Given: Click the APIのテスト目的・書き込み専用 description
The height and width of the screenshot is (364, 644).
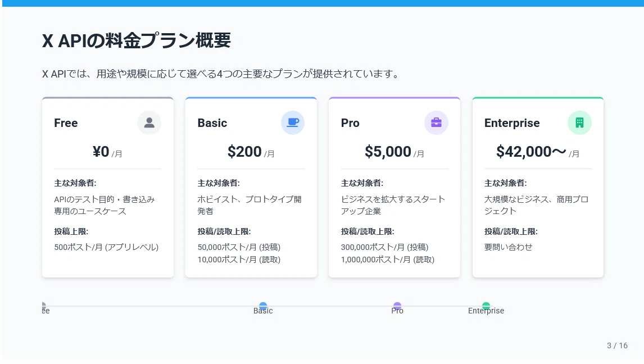Looking at the screenshot, I should click(x=105, y=205).
